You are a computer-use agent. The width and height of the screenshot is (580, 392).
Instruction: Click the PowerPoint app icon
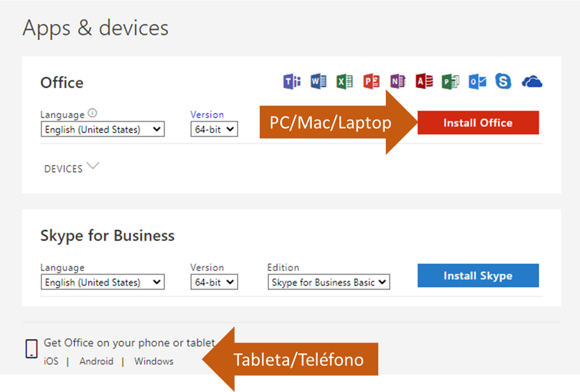(x=371, y=81)
